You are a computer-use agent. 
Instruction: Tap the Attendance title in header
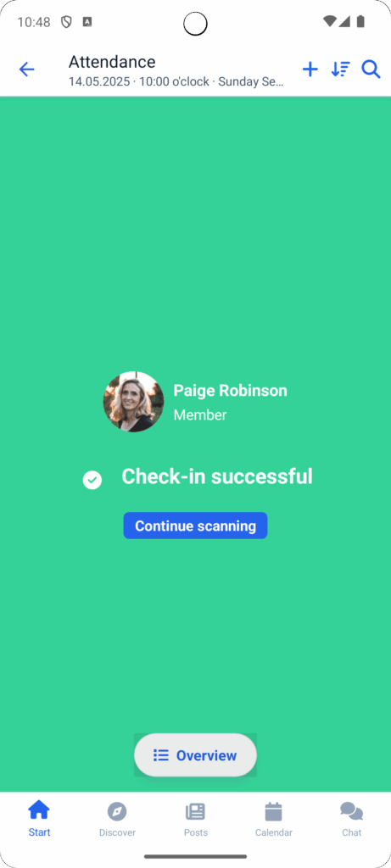tap(112, 61)
